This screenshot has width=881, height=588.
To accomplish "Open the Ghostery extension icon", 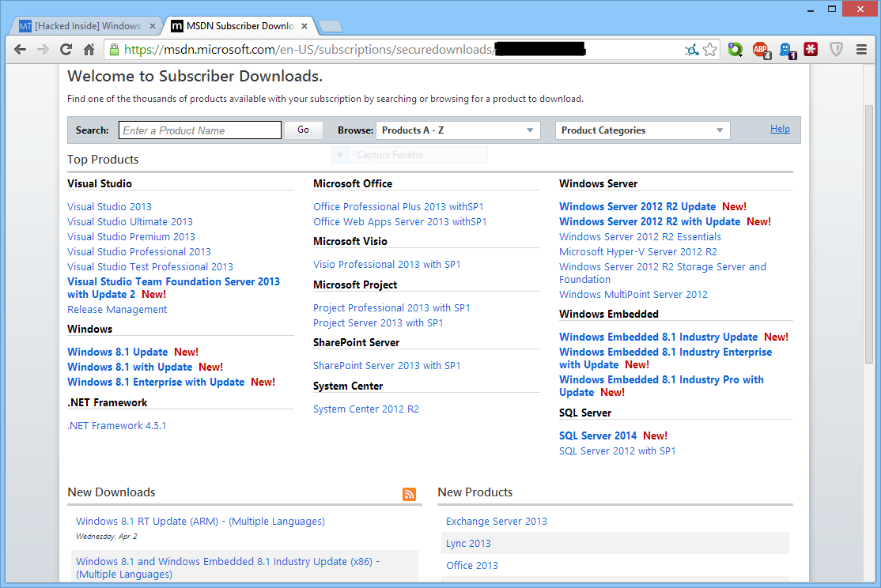I will pyautogui.click(x=787, y=50).
